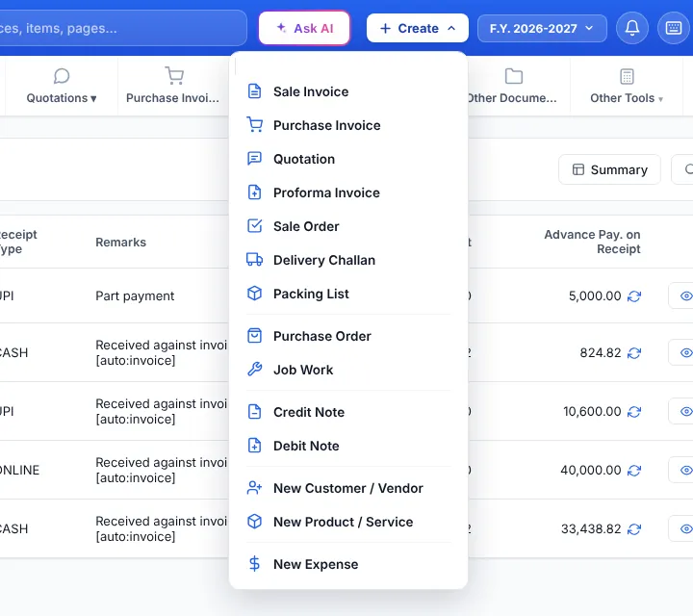Choose Quotation in the Create menu
Viewport: 693px width, 616px height.
click(x=348, y=159)
